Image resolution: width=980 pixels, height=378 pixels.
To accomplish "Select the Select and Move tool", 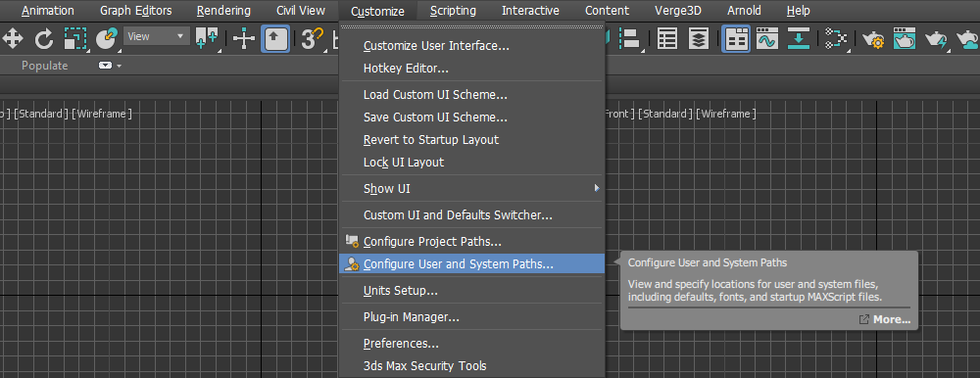I will (x=13, y=39).
